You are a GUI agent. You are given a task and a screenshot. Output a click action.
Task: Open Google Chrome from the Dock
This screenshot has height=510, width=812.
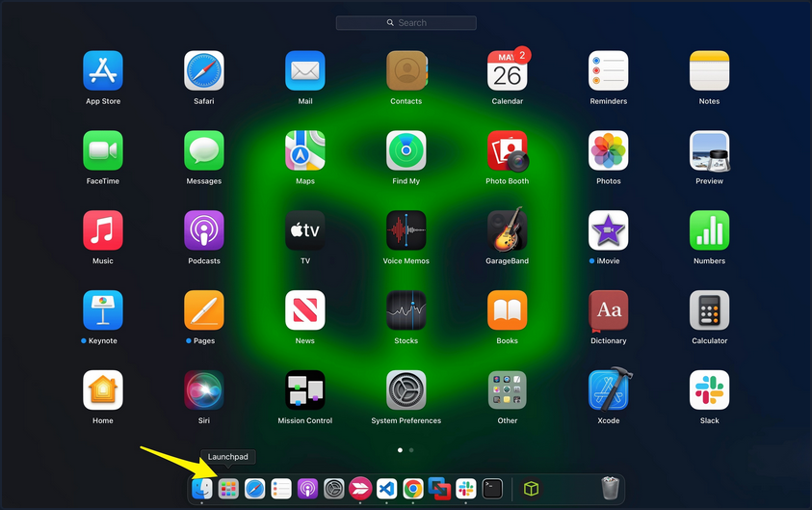click(x=413, y=489)
